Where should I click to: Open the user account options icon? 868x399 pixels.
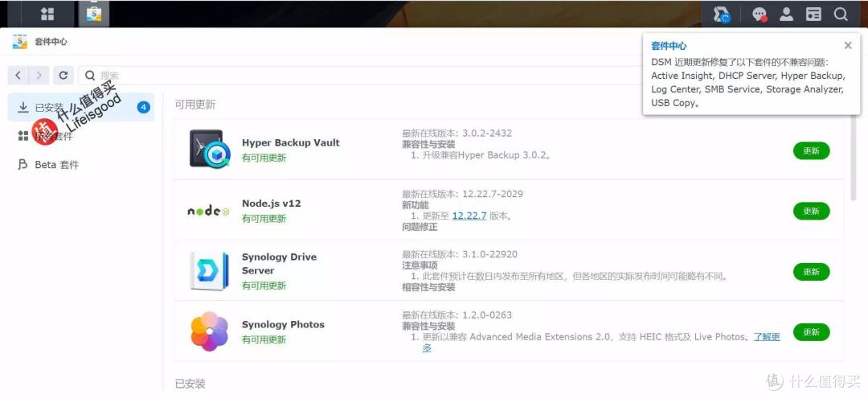click(x=786, y=14)
